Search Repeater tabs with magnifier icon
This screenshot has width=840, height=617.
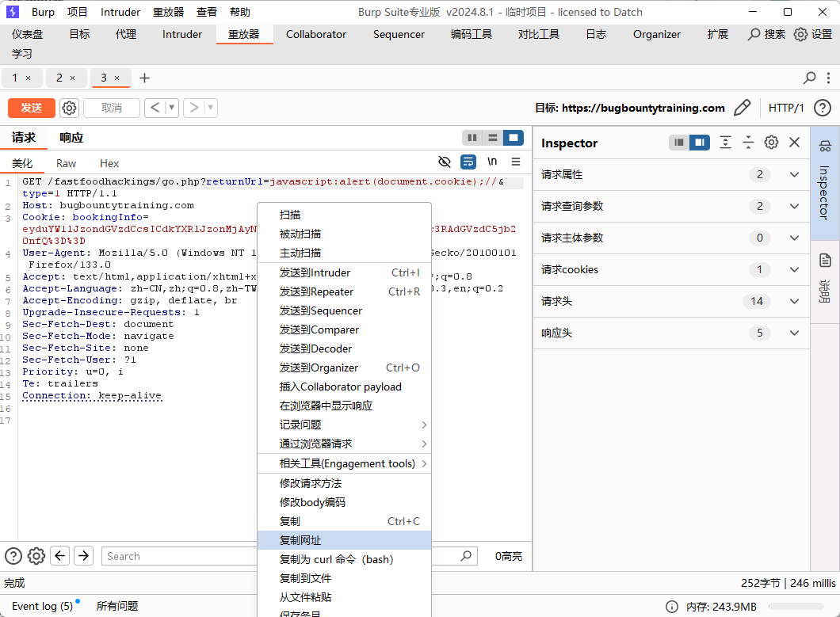click(x=809, y=78)
